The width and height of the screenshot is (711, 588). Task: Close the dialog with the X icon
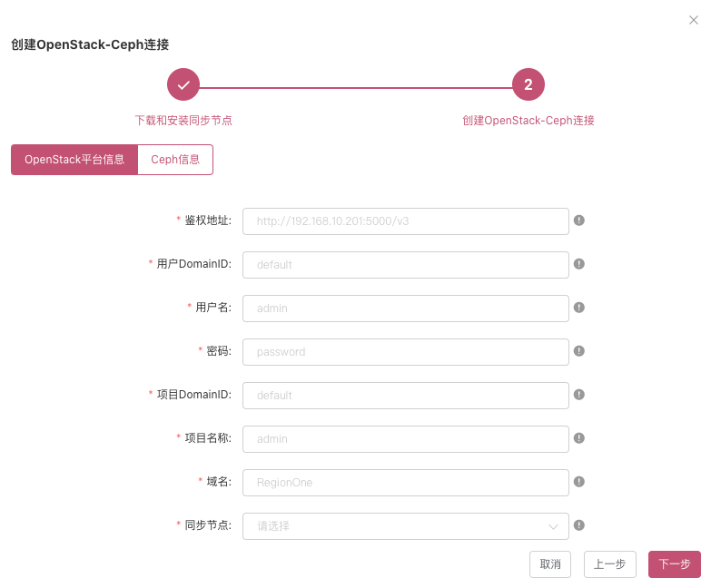pyautogui.click(x=694, y=20)
